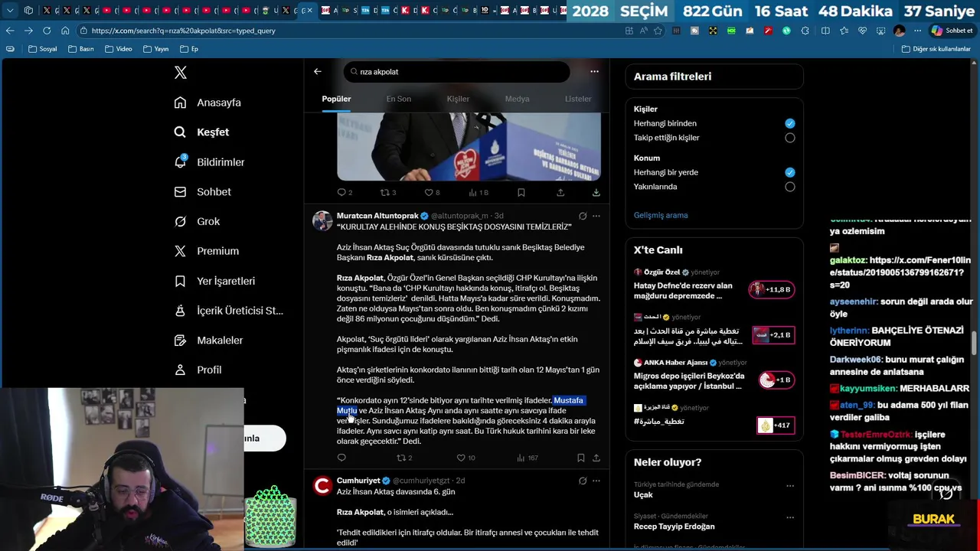Screen dimensions: 980x551
Task: Go back with the browser back arrow
Action: (9, 31)
